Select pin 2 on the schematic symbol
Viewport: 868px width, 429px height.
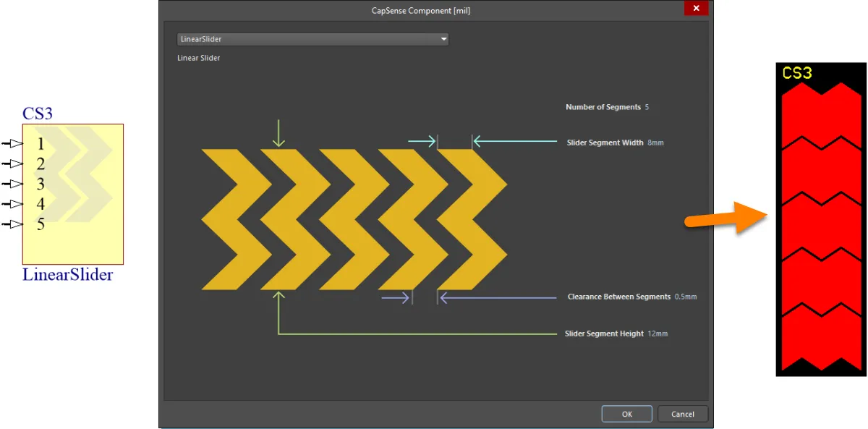[13, 163]
